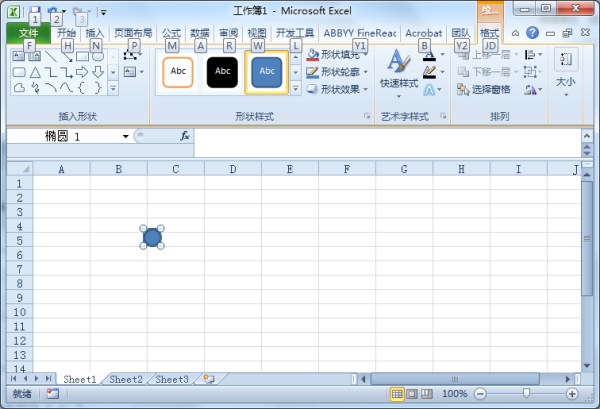Screen dimensions: 600x409
Task: Apply the black filled Abc shape style
Action: click(x=222, y=72)
